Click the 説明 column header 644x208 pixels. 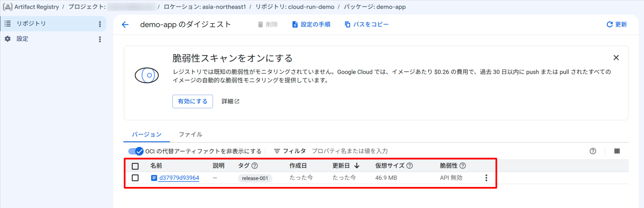click(218, 166)
